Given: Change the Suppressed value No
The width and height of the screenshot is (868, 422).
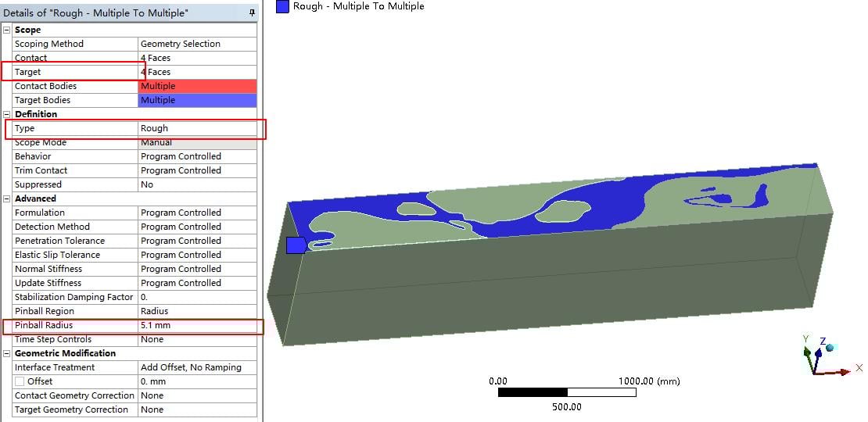Looking at the screenshot, I should pos(197,184).
